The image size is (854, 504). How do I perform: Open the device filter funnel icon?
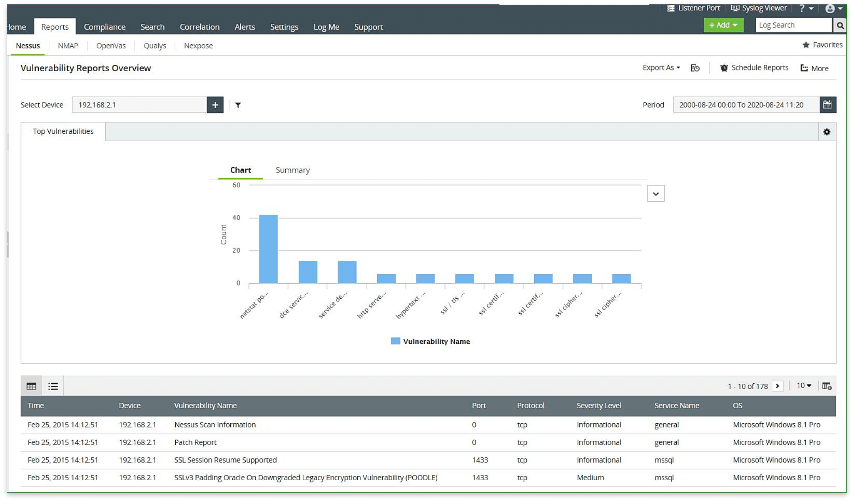click(x=238, y=105)
